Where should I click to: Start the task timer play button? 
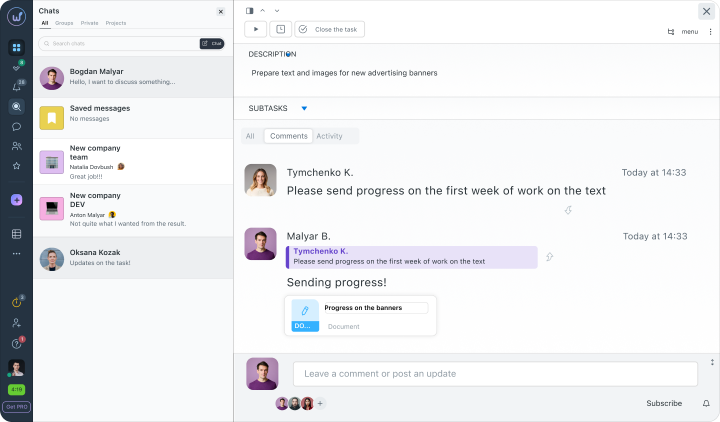(256, 29)
